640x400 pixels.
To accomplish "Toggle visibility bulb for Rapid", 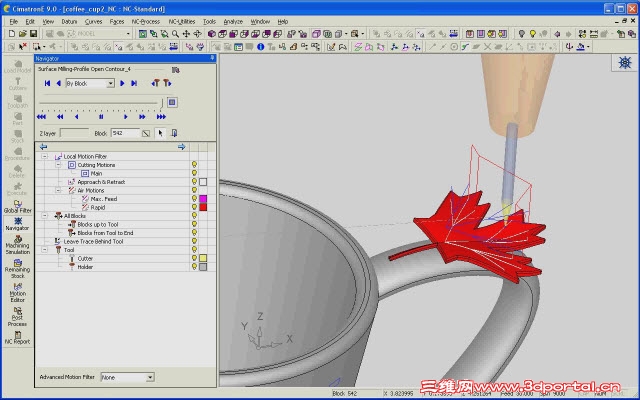I will [x=194, y=207].
